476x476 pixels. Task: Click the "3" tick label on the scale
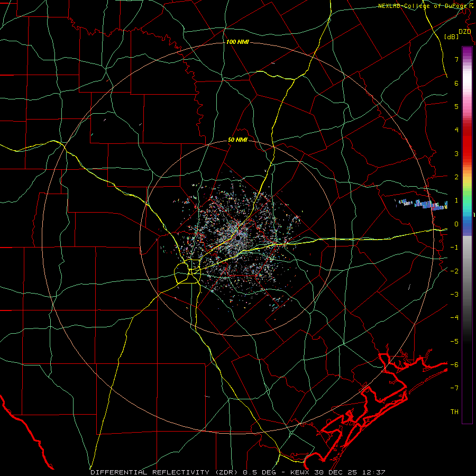[456, 153]
